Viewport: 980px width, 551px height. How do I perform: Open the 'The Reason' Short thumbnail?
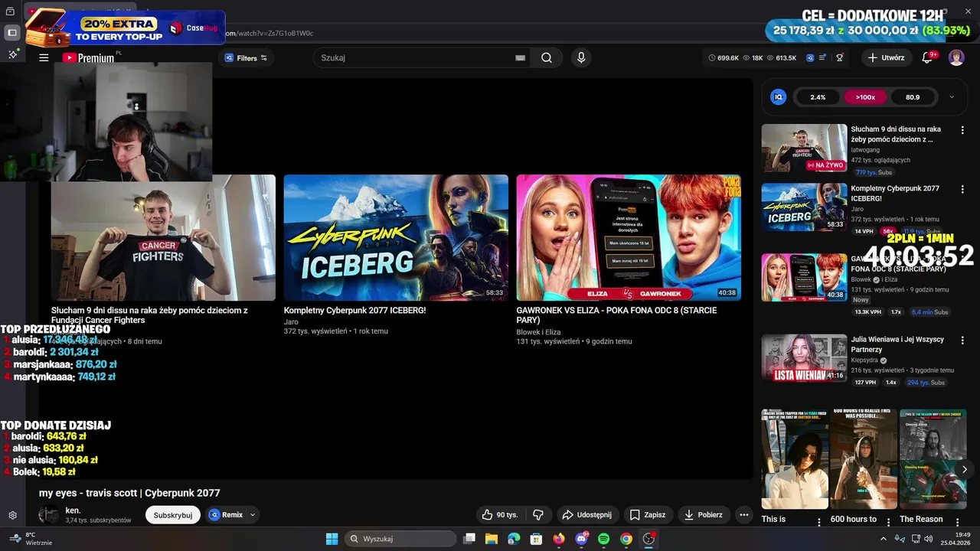pyautogui.click(x=933, y=459)
